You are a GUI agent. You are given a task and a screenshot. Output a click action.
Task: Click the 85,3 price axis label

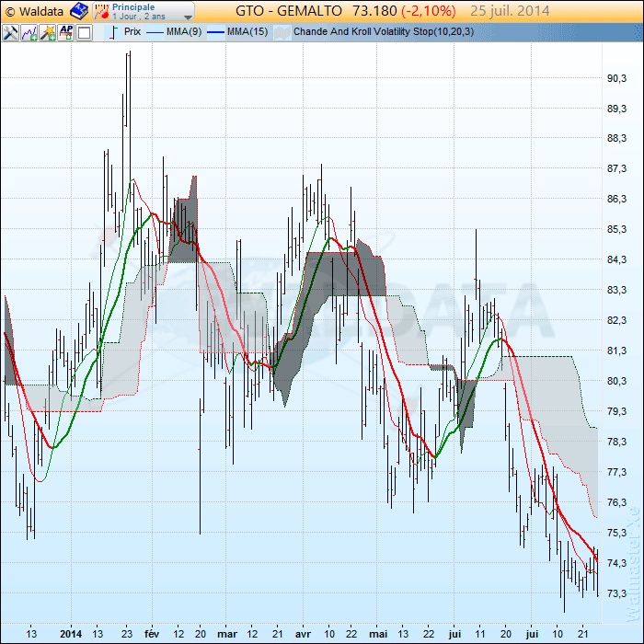pos(616,229)
